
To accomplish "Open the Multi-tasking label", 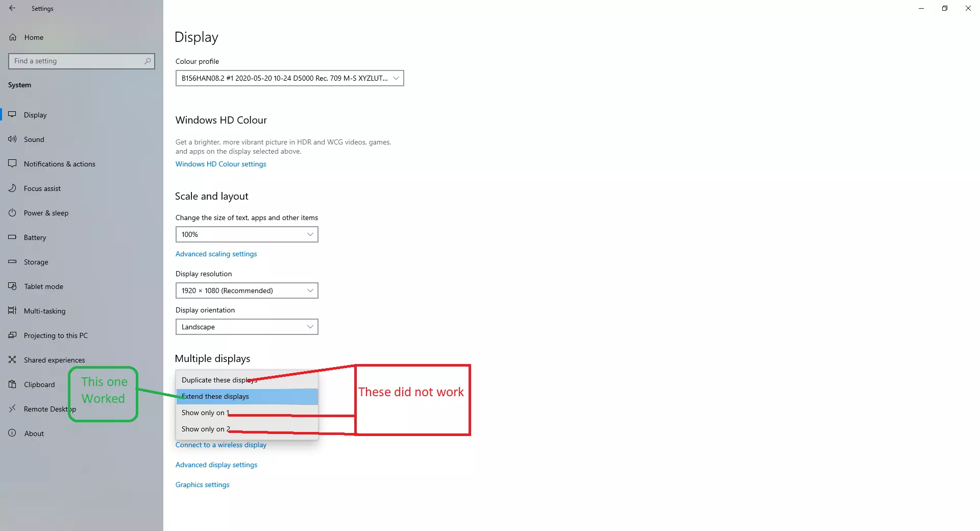I will click(45, 311).
